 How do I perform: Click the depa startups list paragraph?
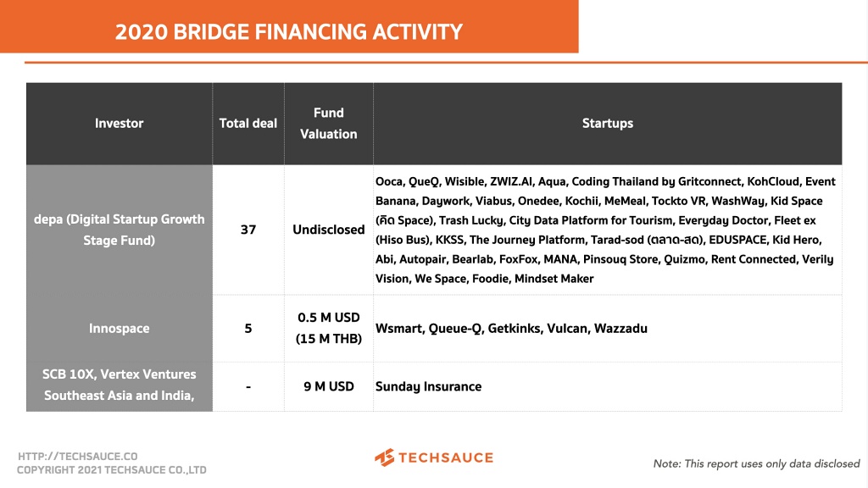(x=605, y=230)
